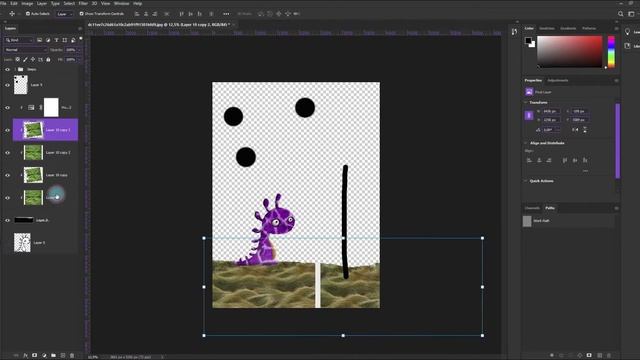Filter layers by smart object icon
The width and height of the screenshot is (640, 360).
tap(73, 40)
